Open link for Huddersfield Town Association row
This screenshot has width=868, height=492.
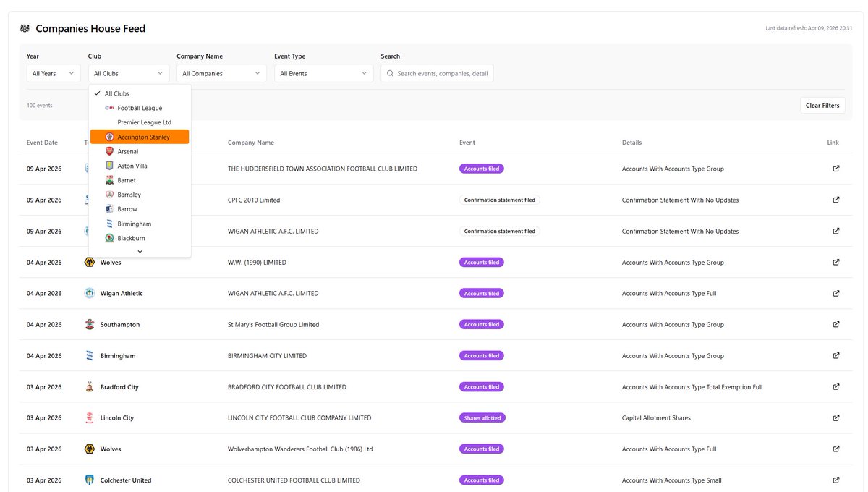click(x=836, y=169)
